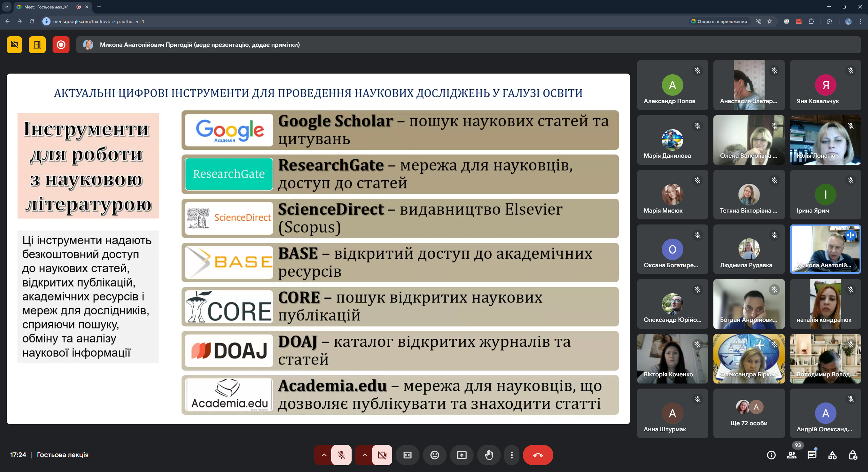The height and width of the screenshot is (472, 868).
Task: Click the presenter banner Микола Анатолійович Пригодій
Action: 469,45
